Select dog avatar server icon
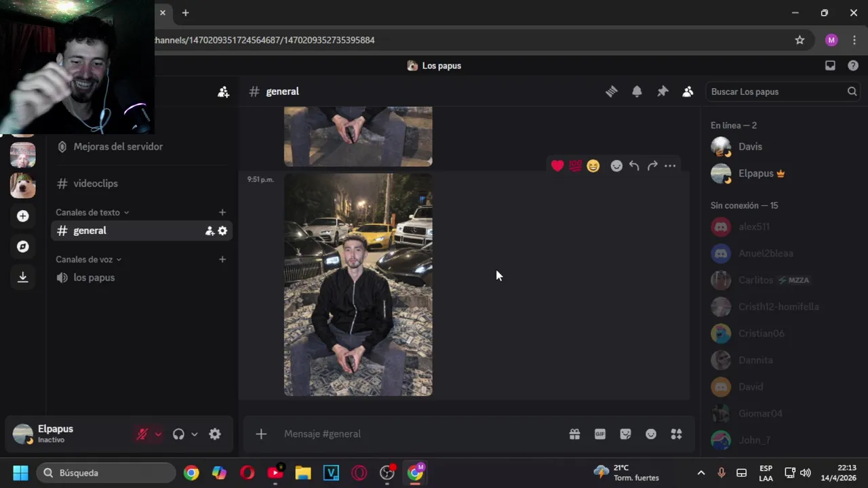This screenshot has width=868, height=488. click(x=23, y=185)
